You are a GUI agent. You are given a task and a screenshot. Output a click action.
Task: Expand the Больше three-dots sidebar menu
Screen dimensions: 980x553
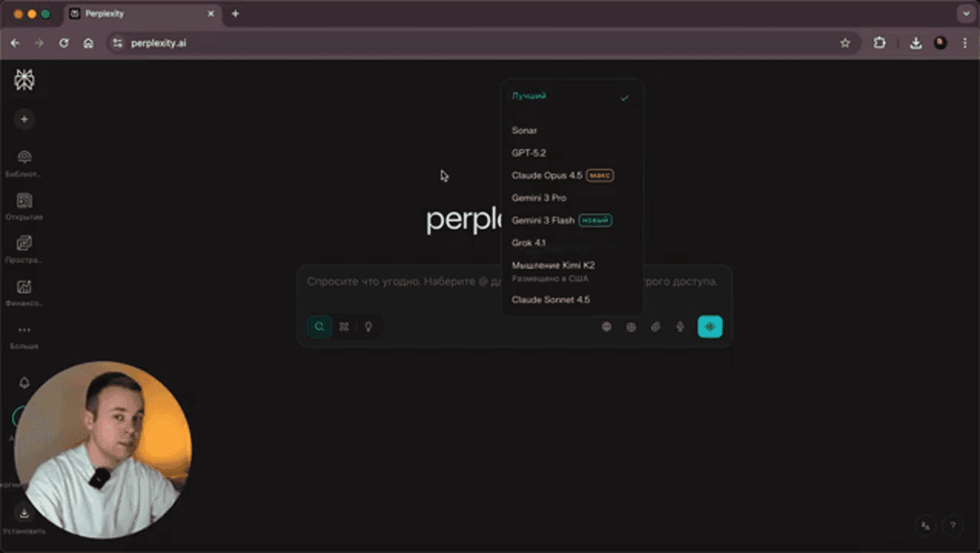24,336
